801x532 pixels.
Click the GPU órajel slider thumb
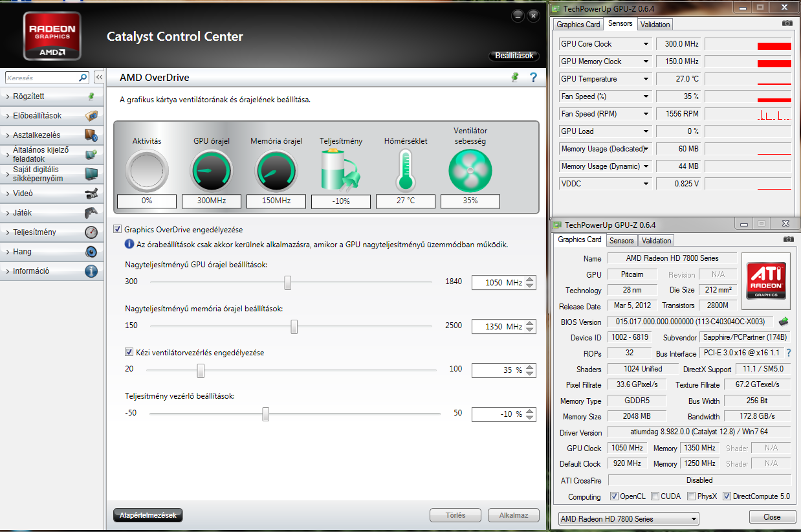[288, 283]
